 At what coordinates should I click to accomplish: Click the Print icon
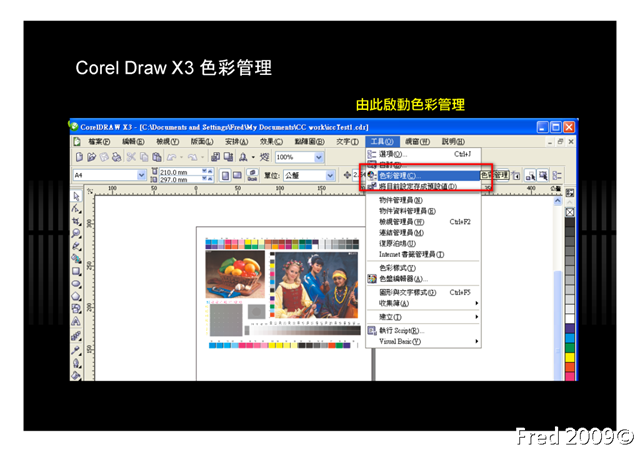117,157
